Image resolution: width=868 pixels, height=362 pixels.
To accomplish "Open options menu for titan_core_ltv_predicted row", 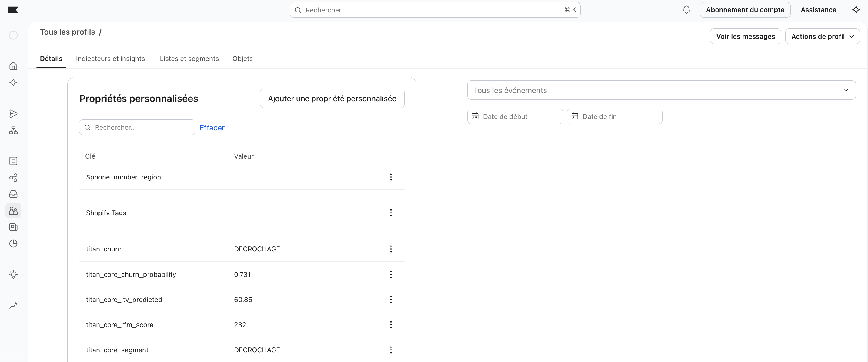I will 391,299.
